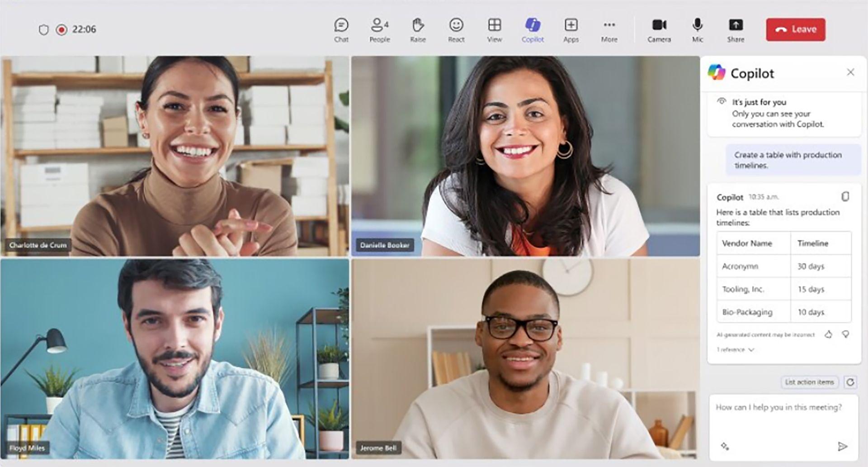The width and height of the screenshot is (868, 467).
Task: Send the message to Copilot
Action: [842, 447]
